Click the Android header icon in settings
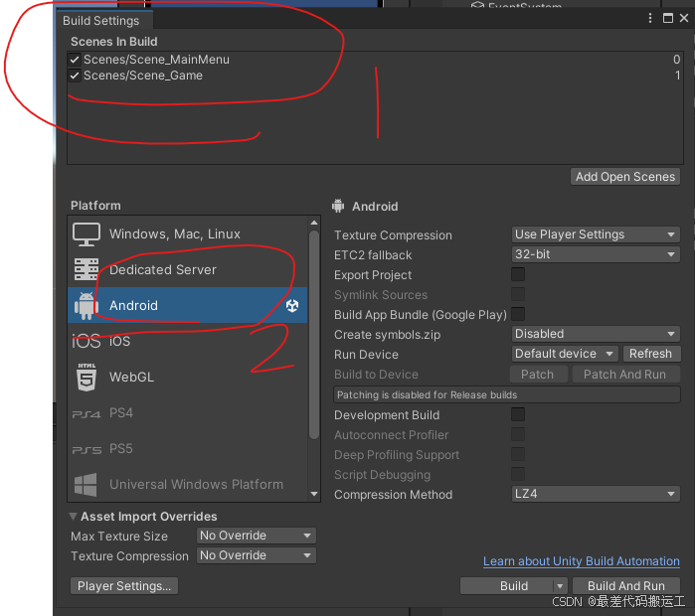The image size is (695, 616). 338,206
